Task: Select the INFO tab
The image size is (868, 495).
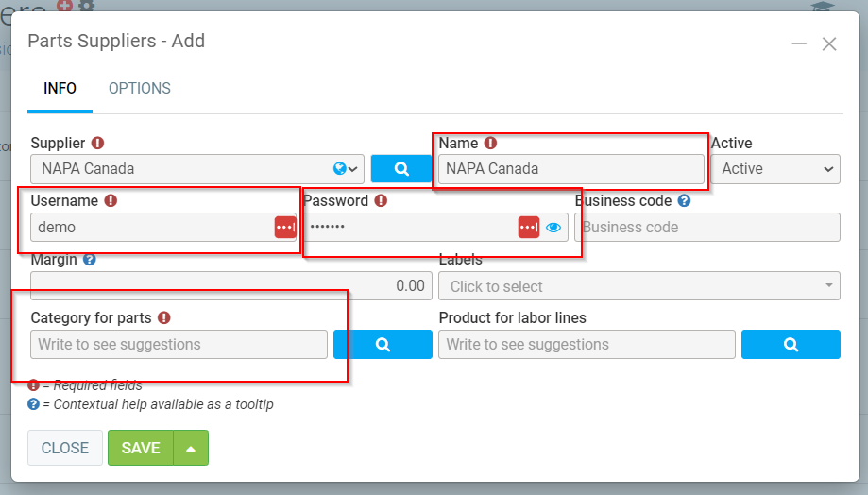Action: [60, 89]
